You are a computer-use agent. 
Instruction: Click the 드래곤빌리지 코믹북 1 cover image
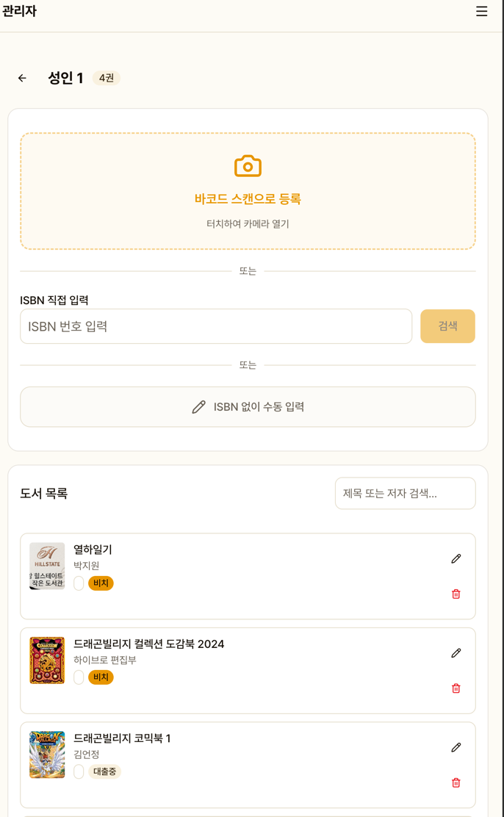pyautogui.click(x=47, y=755)
